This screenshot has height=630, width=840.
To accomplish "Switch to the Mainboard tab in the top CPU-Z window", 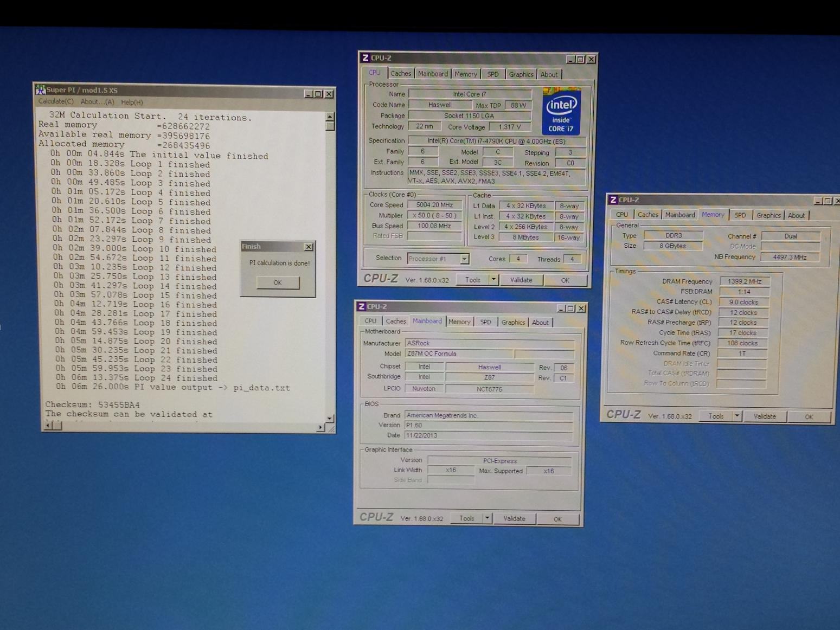I will pos(433,74).
